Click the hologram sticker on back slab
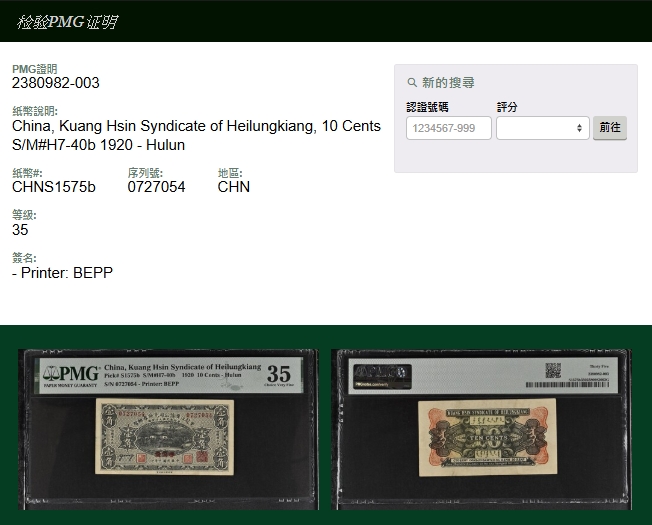Screen dimensions: 652x525 click(373, 372)
